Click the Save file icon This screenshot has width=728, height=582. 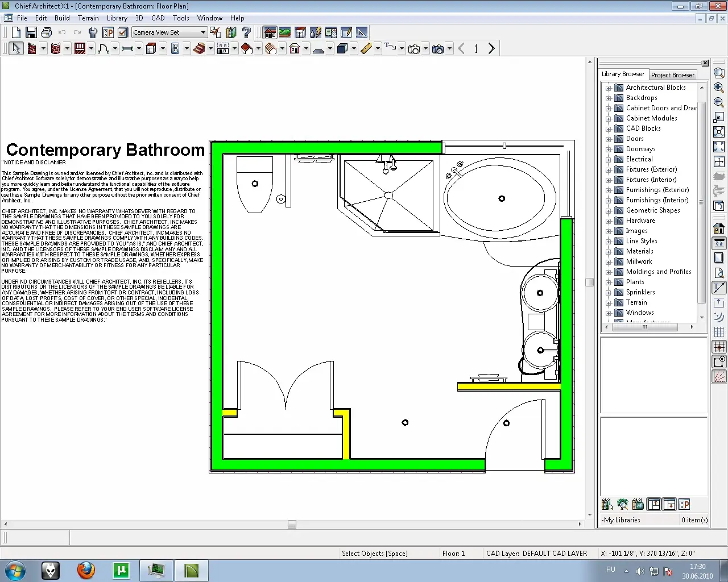tap(31, 32)
